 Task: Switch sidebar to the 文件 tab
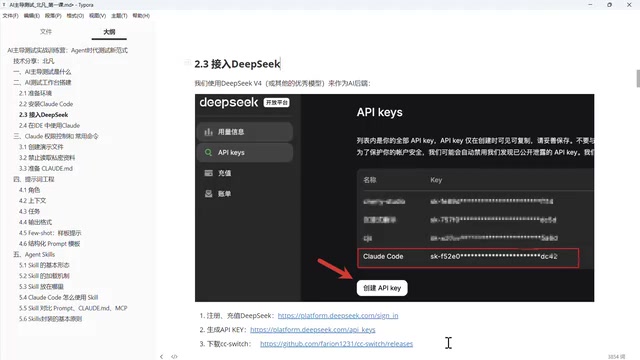coord(46,31)
